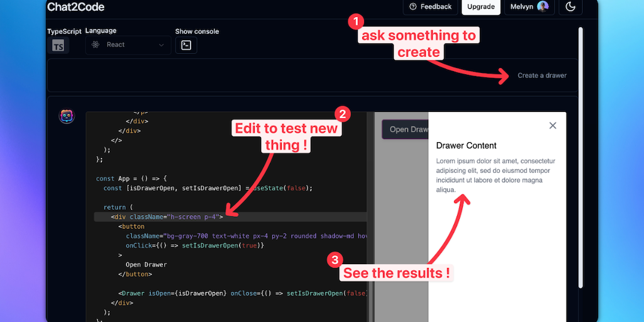Select the 'Drawer Content' heading text
The width and height of the screenshot is (644, 322).
466,146
